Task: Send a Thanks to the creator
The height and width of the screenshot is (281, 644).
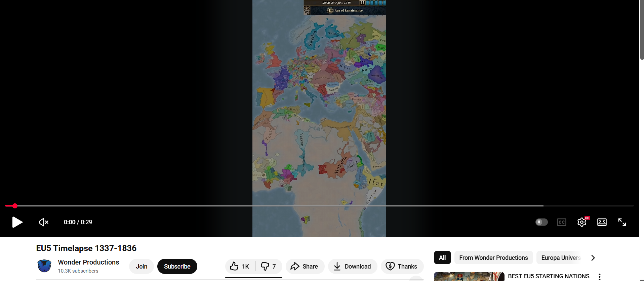Action: point(402,267)
